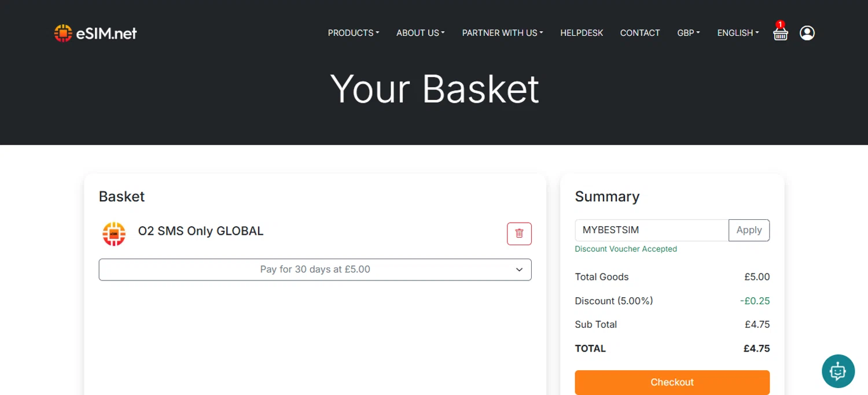
Task: Expand the Partner With Us menu
Action: pyautogui.click(x=502, y=33)
